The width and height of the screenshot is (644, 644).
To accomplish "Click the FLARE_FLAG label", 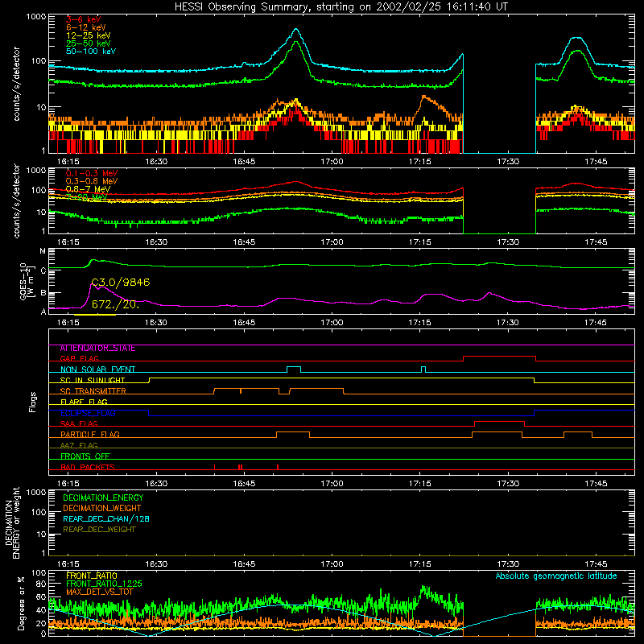I will click(x=84, y=402).
